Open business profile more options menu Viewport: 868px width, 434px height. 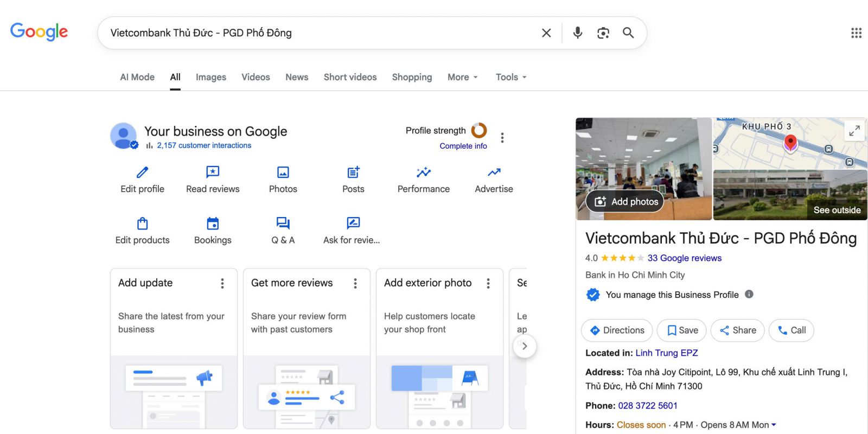502,138
